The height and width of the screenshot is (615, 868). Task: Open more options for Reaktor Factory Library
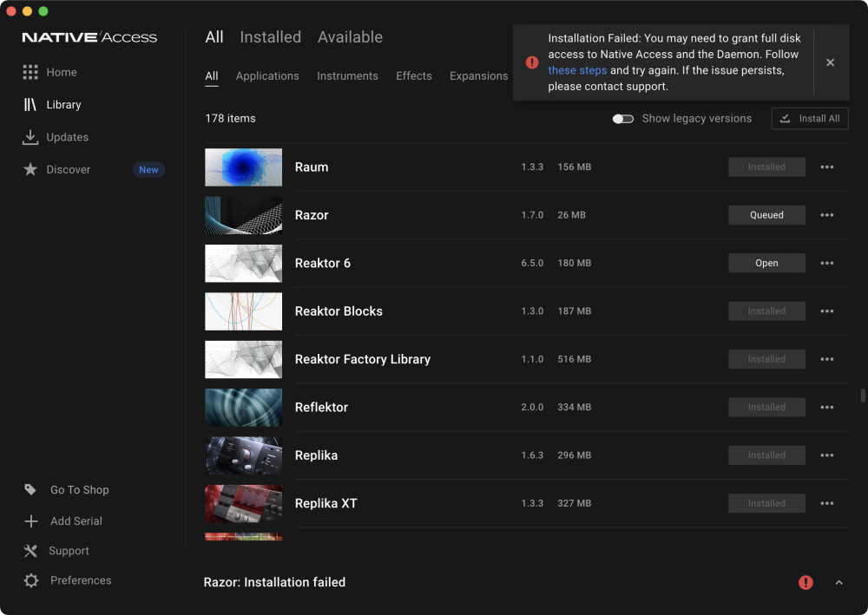[827, 359]
